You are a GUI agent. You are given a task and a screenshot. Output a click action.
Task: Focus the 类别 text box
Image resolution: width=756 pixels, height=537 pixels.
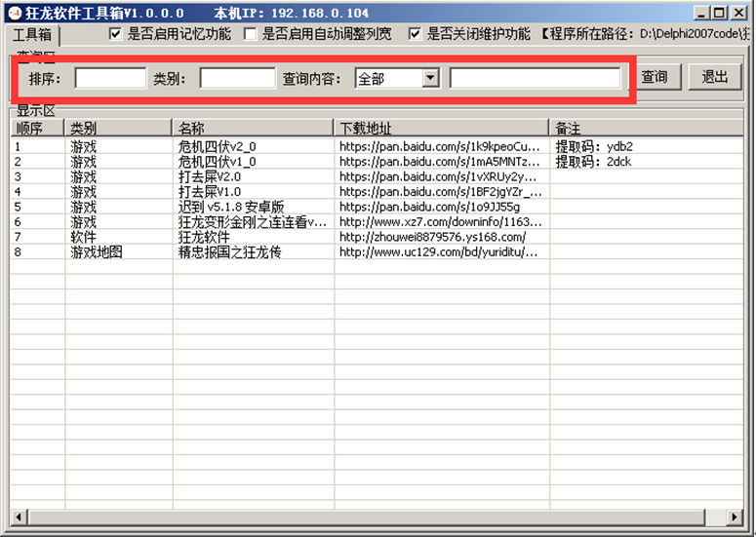click(237, 78)
